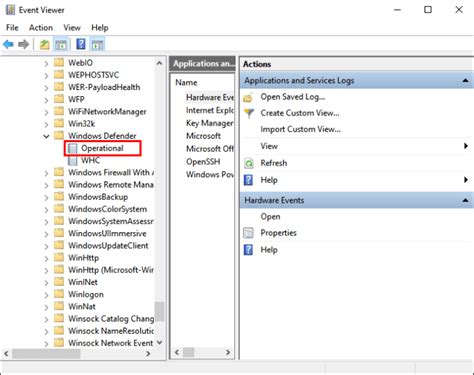
Task: Expand the WinHttp tree node
Action: [x=46, y=258]
